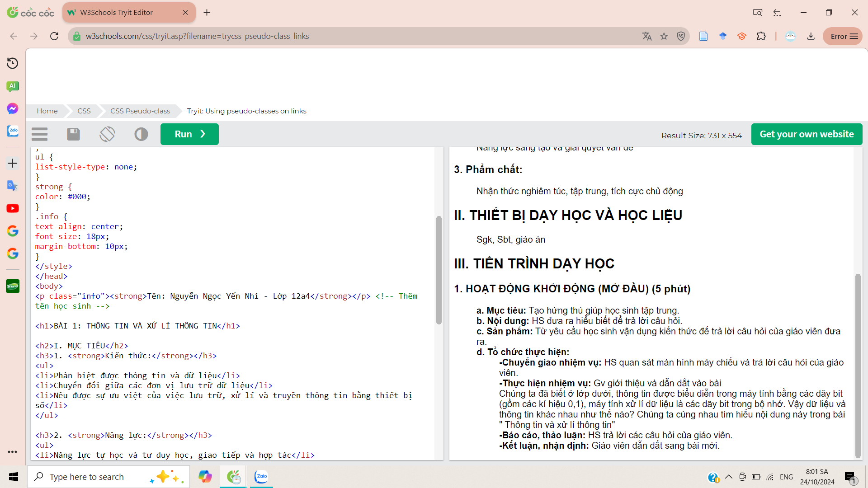Open the sidebar three-dots more options
Image resolution: width=868 pixels, height=488 pixels.
pyautogui.click(x=13, y=452)
